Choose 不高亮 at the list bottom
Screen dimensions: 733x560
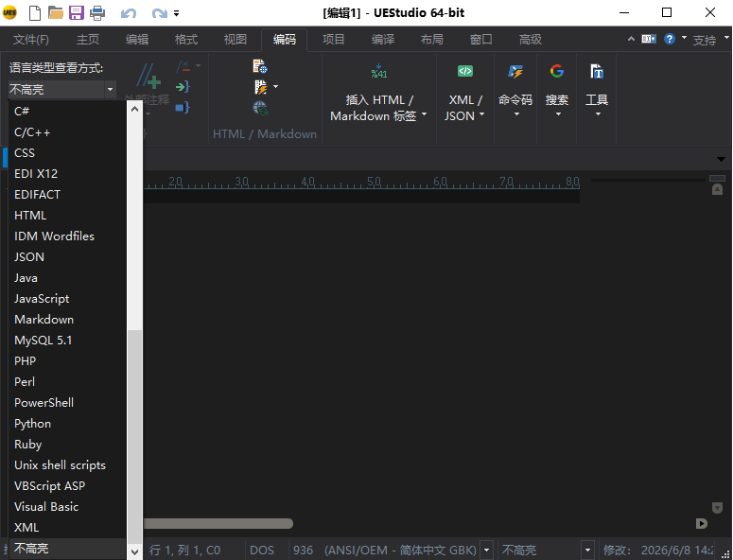point(67,549)
